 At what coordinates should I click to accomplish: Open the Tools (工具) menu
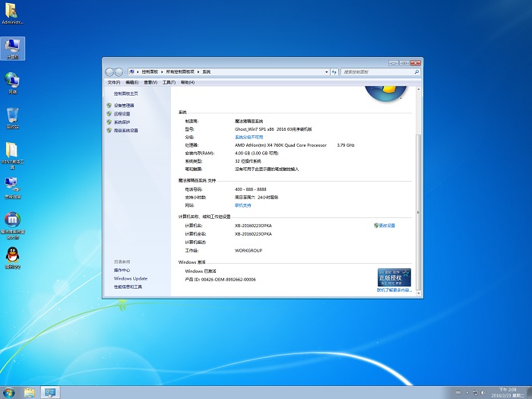click(x=169, y=82)
